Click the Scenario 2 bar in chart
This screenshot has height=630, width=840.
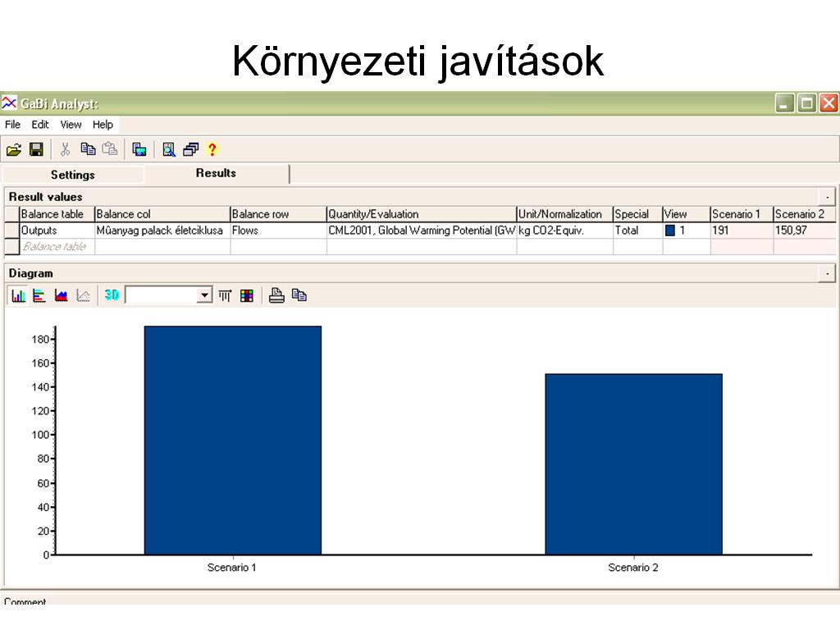(634, 464)
